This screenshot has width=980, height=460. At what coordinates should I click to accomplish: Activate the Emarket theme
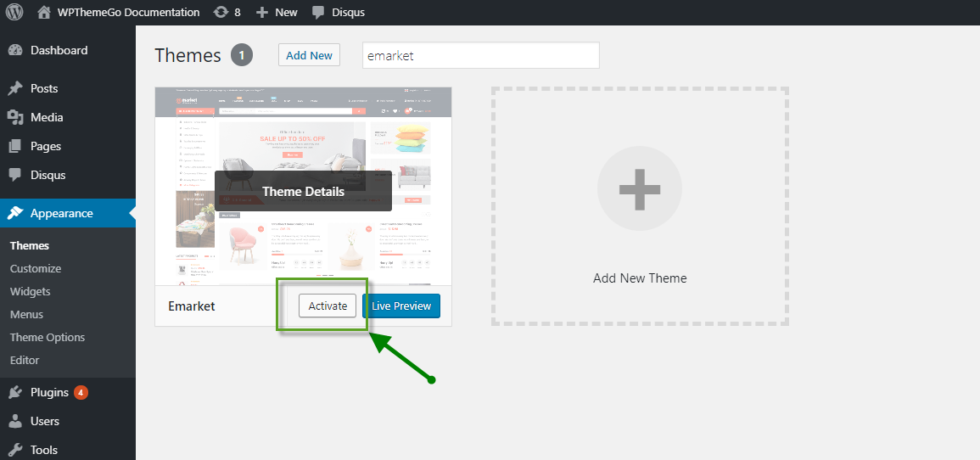pos(328,306)
